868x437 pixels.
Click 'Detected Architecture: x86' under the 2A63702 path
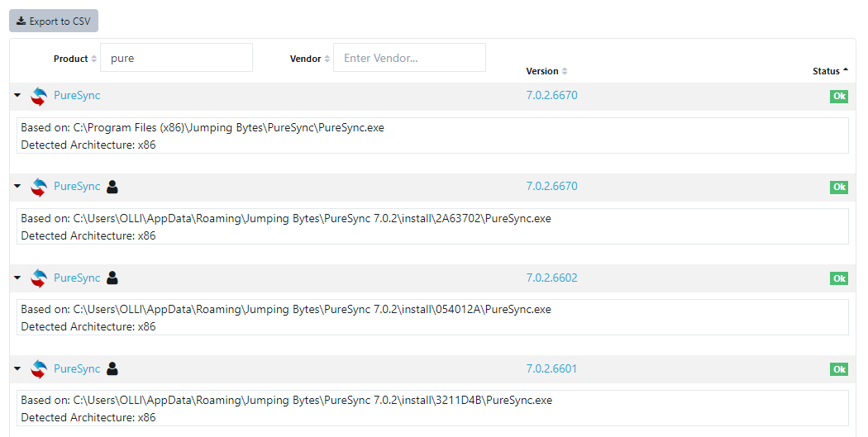tap(88, 235)
